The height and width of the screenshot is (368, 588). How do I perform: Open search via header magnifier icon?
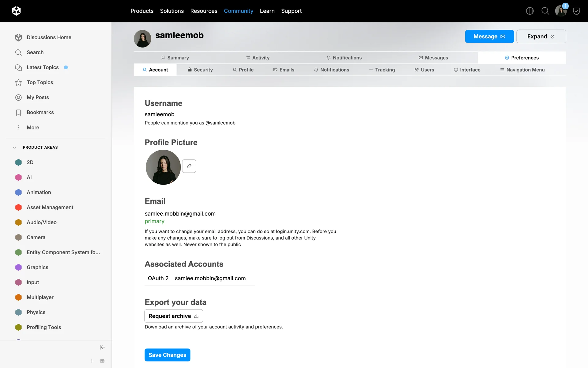pos(545,11)
